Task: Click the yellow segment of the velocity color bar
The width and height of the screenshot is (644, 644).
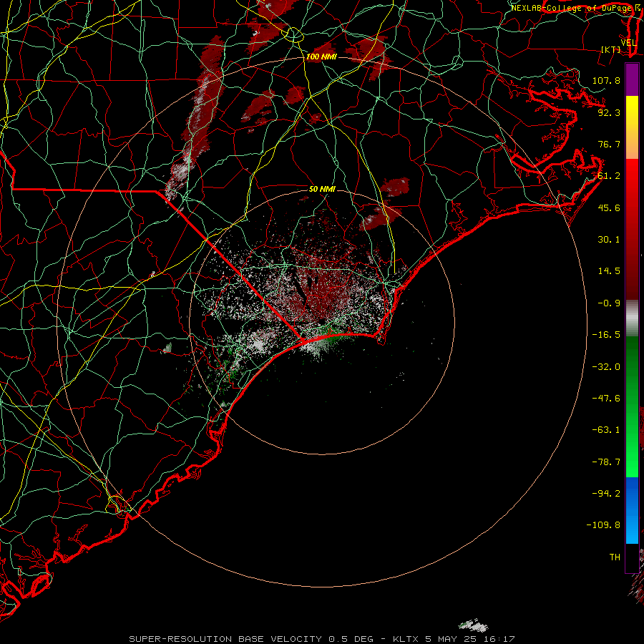Action: click(632, 111)
